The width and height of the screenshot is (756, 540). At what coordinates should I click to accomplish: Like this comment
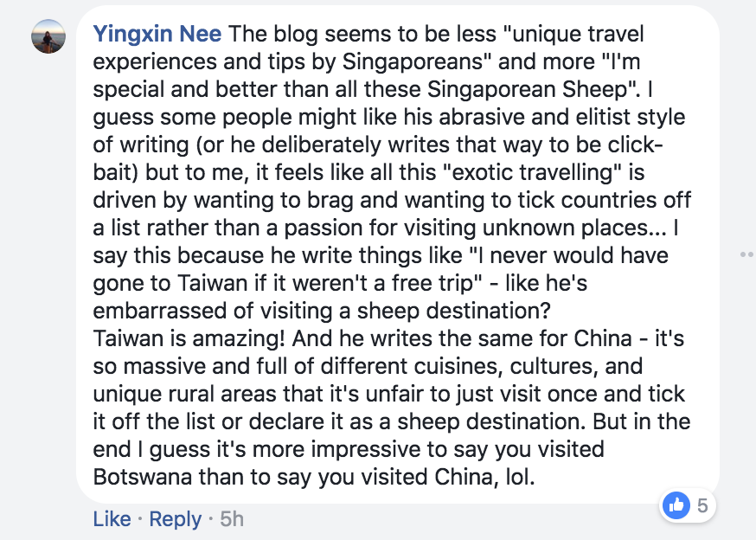tap(112, 518)
